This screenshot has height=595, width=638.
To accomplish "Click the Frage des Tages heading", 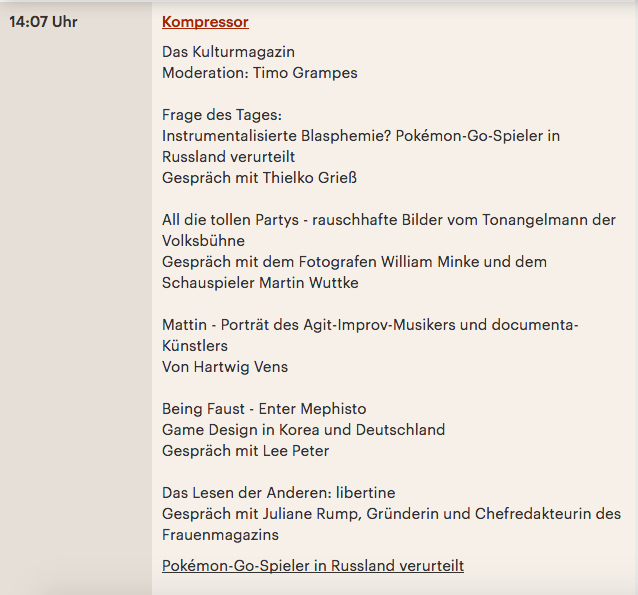I will pos(222,115).
